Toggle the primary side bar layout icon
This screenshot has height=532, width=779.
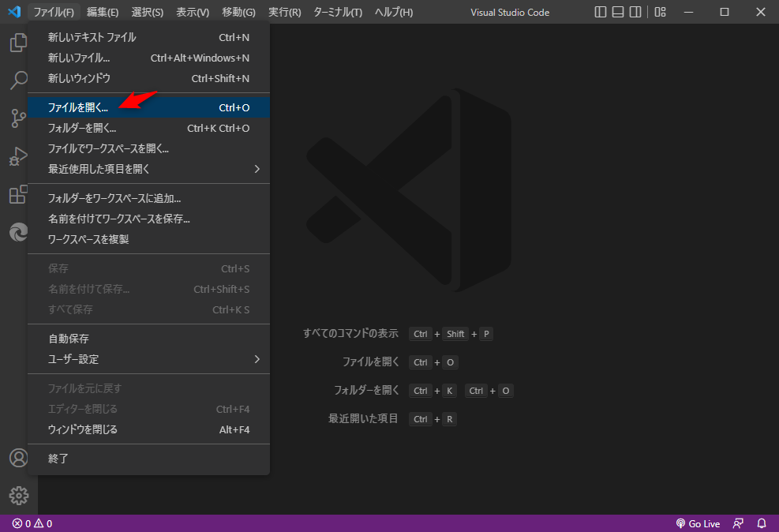[600, 12]
